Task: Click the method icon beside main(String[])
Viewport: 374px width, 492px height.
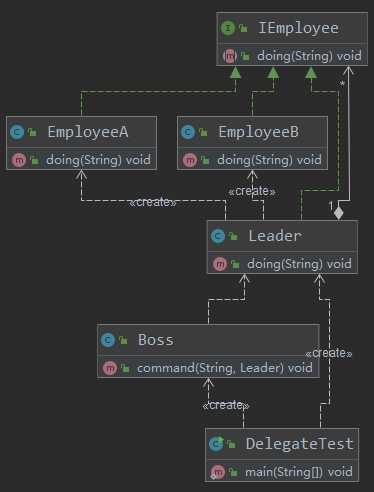Action: click(218, 472)
